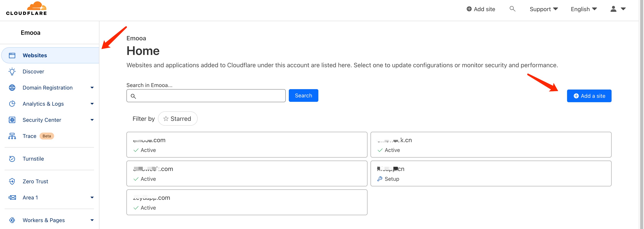This screenshot has width=644, height=229.
Task: Click the Trace Beta sidebar icon
Action: (12, 136)
